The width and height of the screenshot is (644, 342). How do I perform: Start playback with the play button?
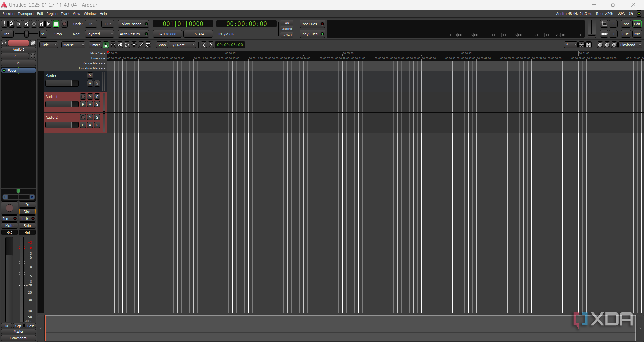point(48,24)
